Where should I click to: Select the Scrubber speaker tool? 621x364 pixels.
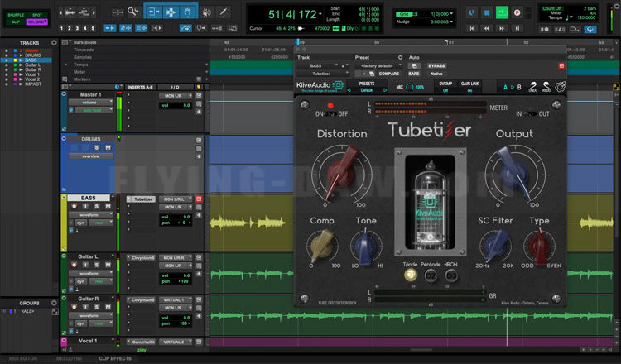[206, 12]
